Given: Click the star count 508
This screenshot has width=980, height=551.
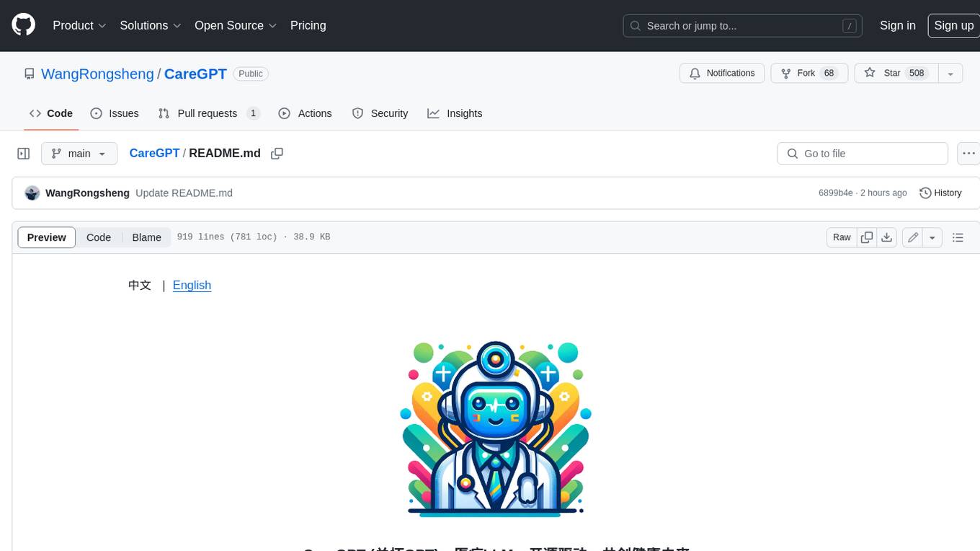Looking at the screenshot, I should pos(917,74).
